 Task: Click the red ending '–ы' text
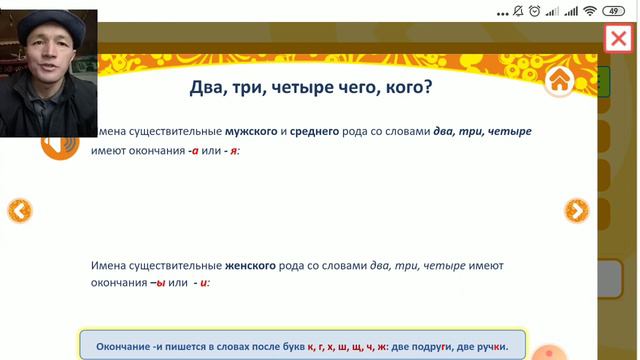pyautogui.click(x=158, y=283)
